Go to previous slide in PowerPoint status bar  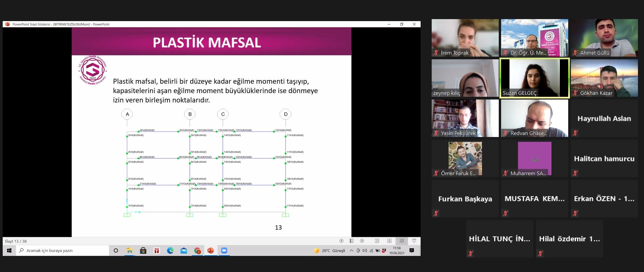[x=341, y=241]
